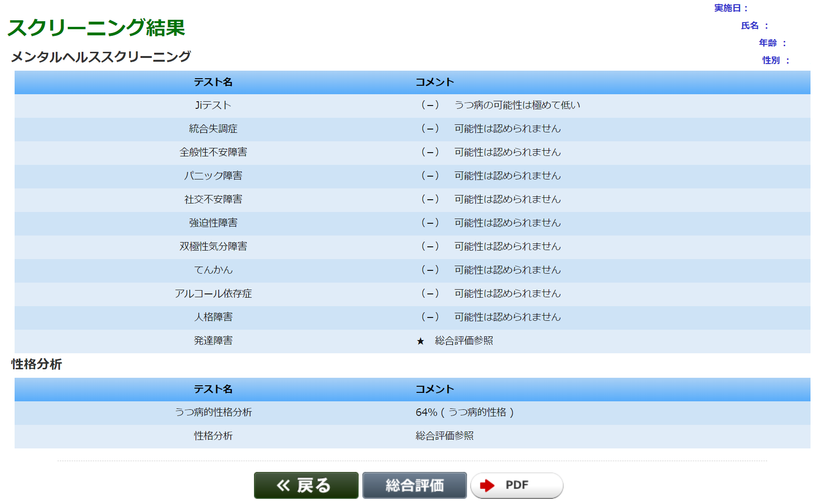This screenshot has width=819, height=504.
Task: Click the 戻る back button
Action: pyautogui.click(x=306, y=485)
